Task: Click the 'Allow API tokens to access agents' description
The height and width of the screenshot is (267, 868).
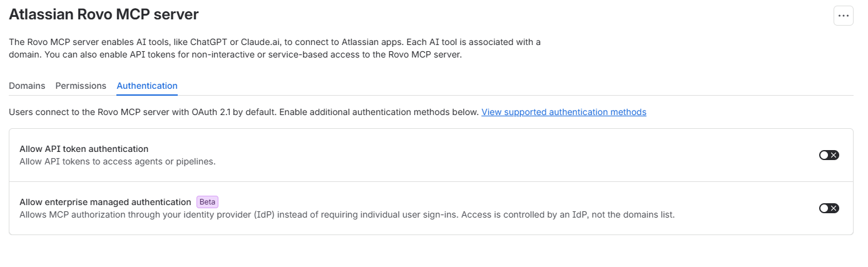Action: [x=118, y=161]
